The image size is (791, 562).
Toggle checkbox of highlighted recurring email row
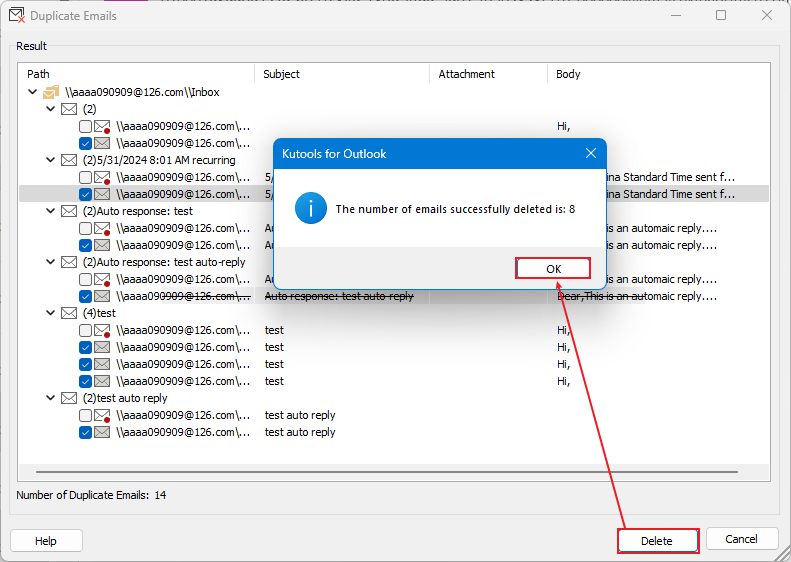coord(85,194)
